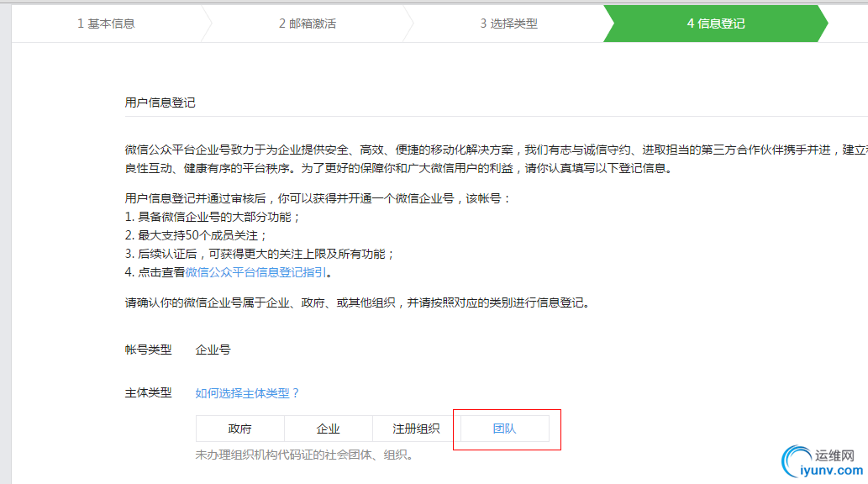Choose 企业 as the subject type
The width and height of the screenshot is (868, 484).
click(329, 429)
